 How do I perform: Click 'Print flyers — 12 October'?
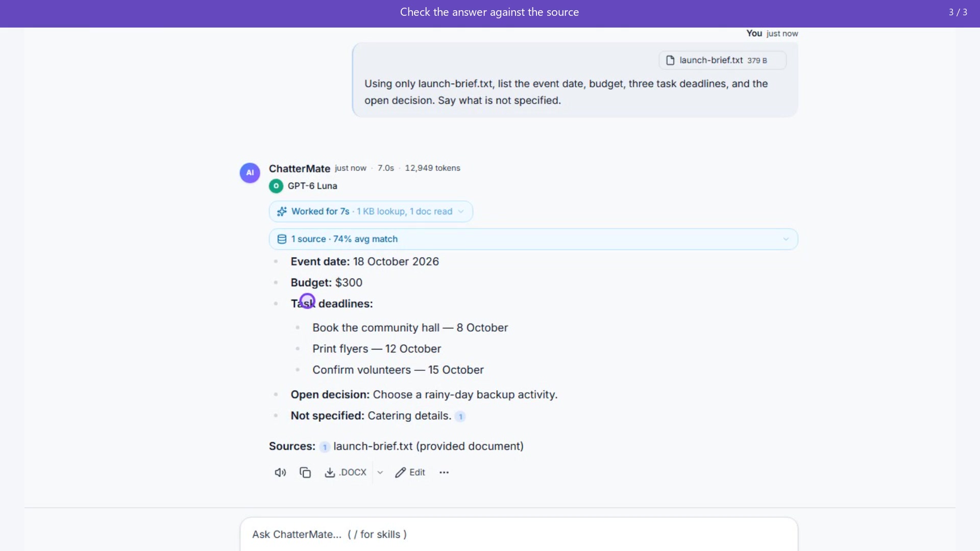point(377,348)
